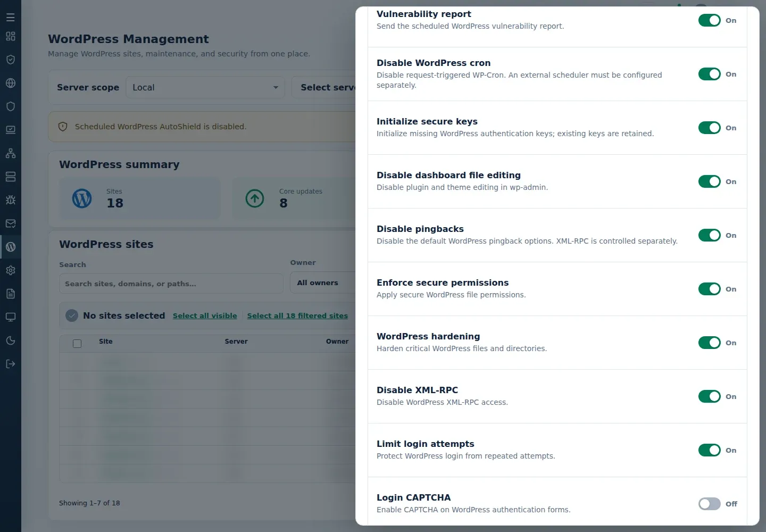
Task: Click the Sites count value 18
Action: tap(115, 203)
